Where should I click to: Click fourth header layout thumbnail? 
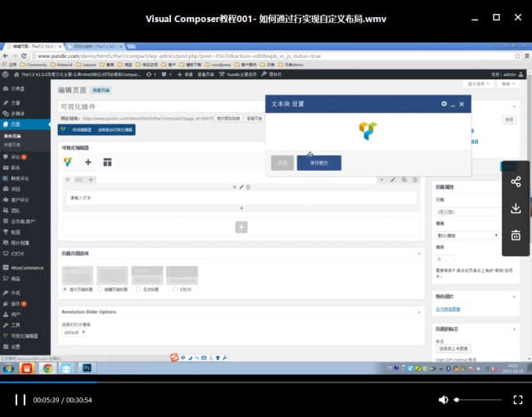[x=182, y=276]
